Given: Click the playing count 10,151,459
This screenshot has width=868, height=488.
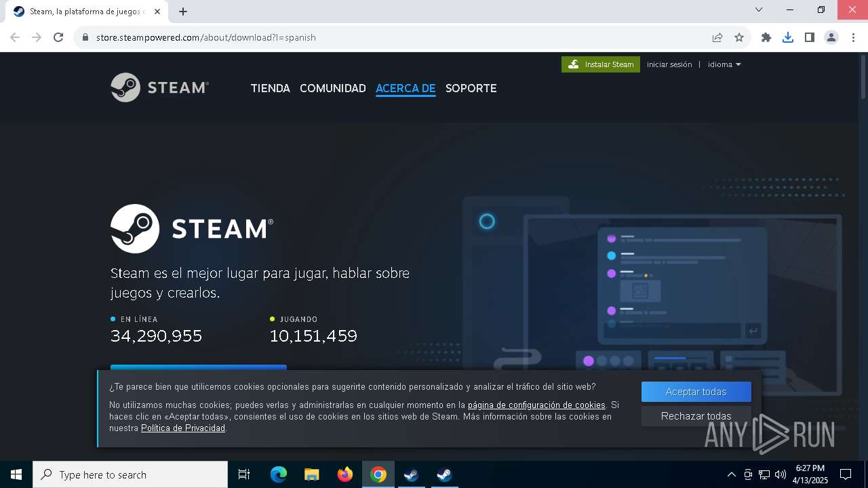Looking at the screenshot, I should (313, 336).
